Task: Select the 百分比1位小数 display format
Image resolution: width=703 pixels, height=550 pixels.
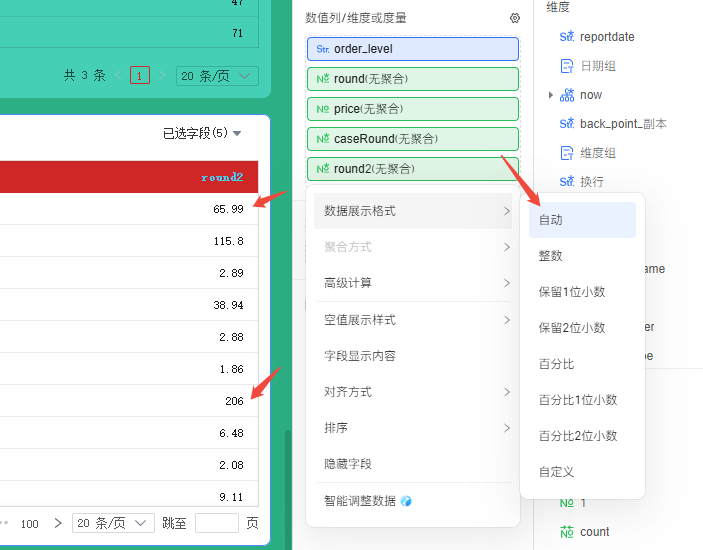Action: pyautogui.click(x=582, y=400)
